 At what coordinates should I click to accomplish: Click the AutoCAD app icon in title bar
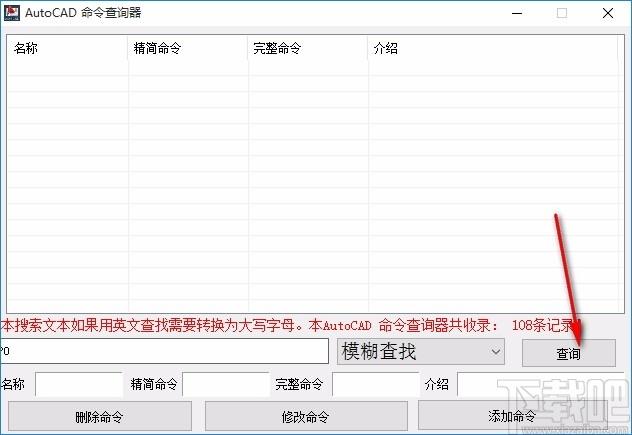[x=11, y=13]
